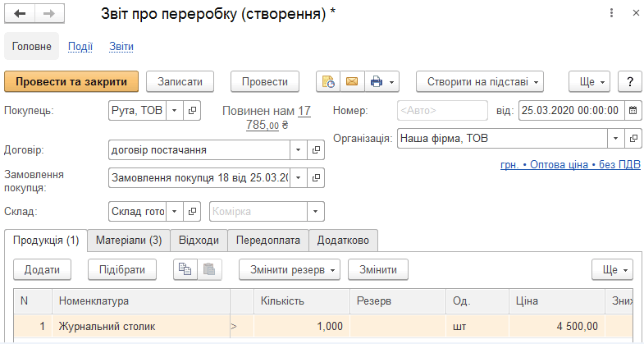
Task: Open the грн. Оптова ціна без ПДВ link
Action: point(570,165)
